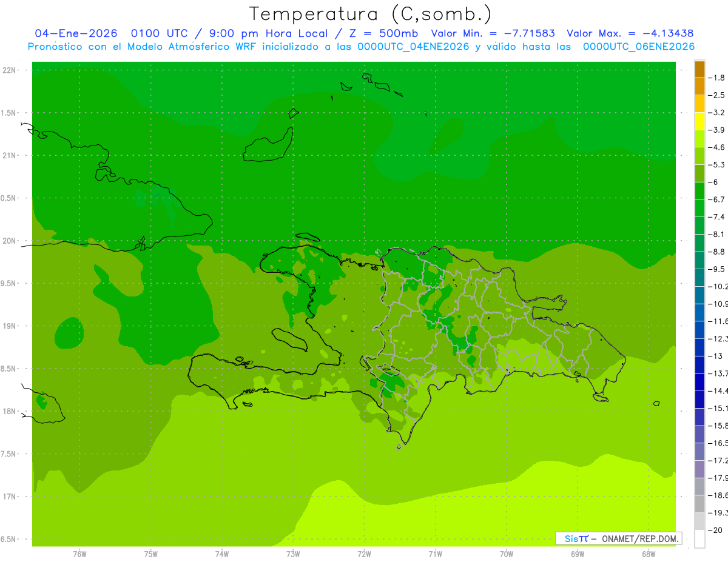This screenshot has height=562, width=728.
Task: Click the '69W' longitude label
Action: pyautogui.click(x=578, y=554)
